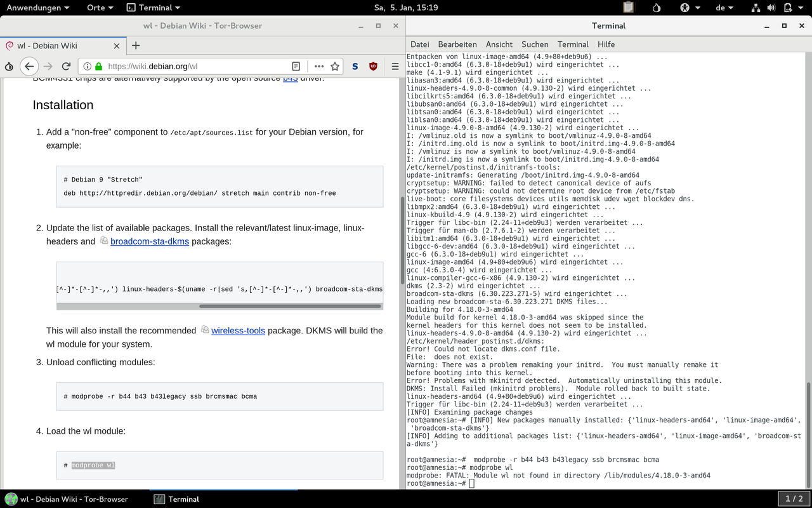Click the highlighted 'modprobe wl' code text
Viewport: 812px width, 508px height.
tap(93, 465)
